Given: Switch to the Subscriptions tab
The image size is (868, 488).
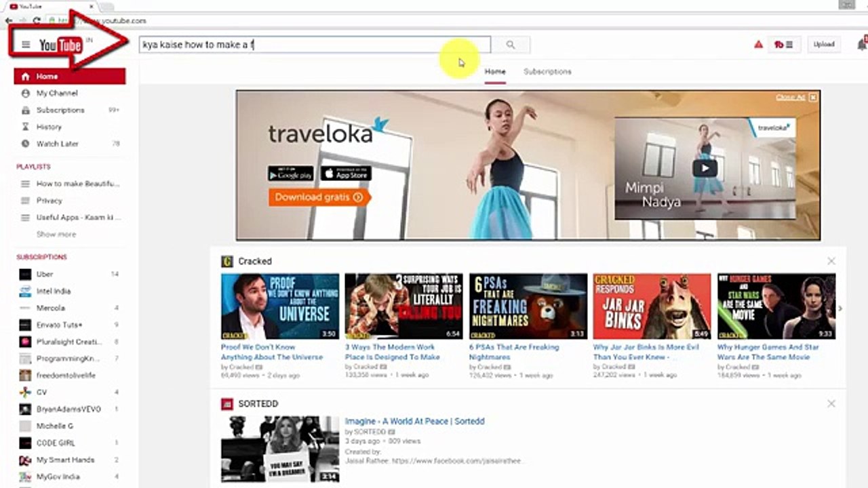Looking at the screenshot, I should (547, 71).
